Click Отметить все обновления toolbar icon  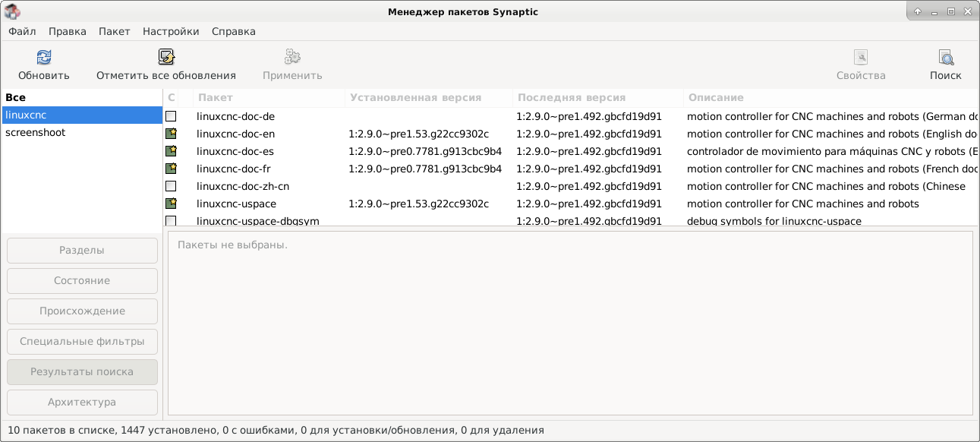[x=166, y=57]
